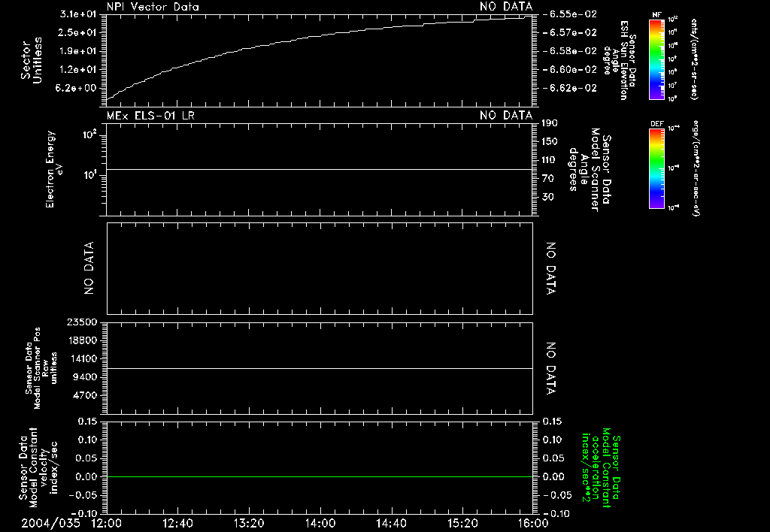770x532 pixels.
Task: Click the green zero-velocity line in bottom panel
Action: click(x=320, y=476)
